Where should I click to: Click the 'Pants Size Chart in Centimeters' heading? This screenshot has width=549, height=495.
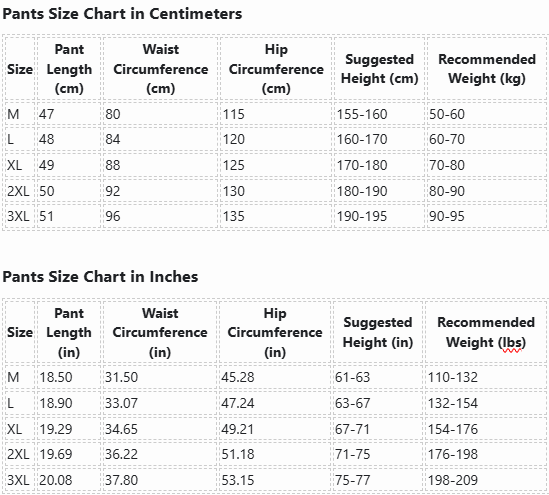[x=122, y=14]
